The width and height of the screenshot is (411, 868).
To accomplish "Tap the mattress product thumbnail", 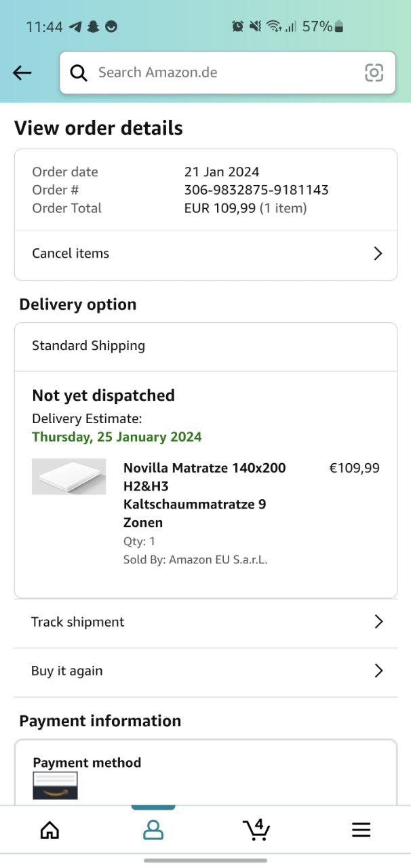I will click(x=68, y=477).
